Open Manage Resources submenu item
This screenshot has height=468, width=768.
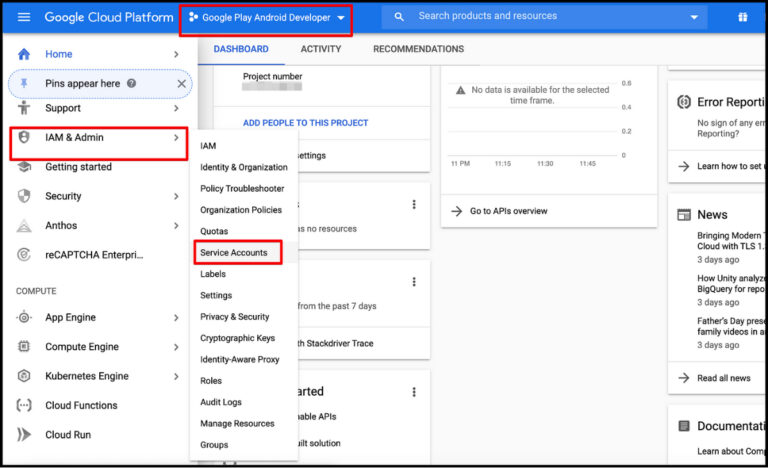237,423
